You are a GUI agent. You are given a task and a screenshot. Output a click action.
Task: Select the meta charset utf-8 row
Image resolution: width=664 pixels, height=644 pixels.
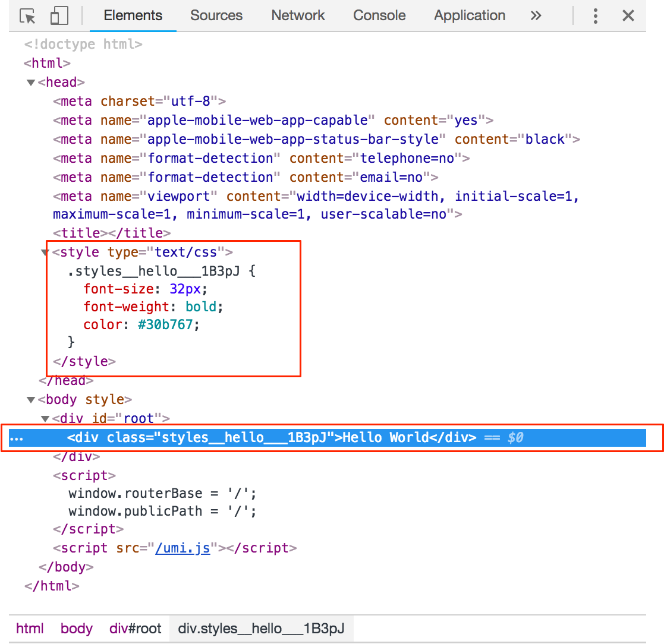point(139,101)
